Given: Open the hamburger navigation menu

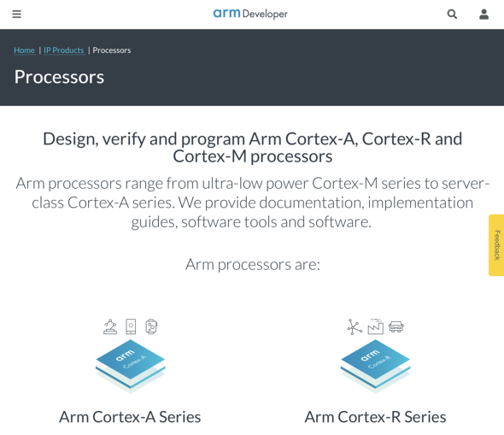Looking at the screenshot, I should point(17,15).
